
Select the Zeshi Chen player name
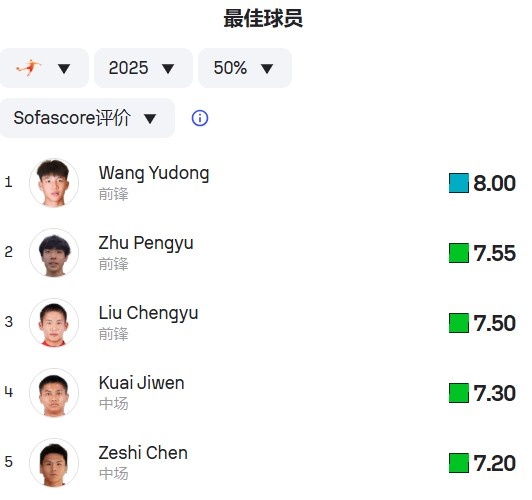(143, 453)
